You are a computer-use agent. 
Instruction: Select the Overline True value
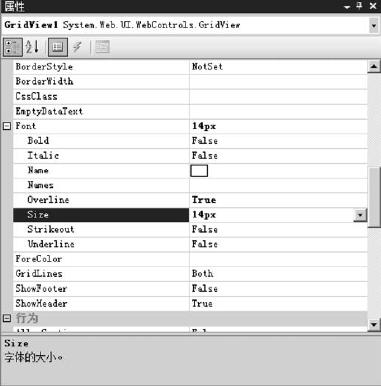(x=204, y=200)
